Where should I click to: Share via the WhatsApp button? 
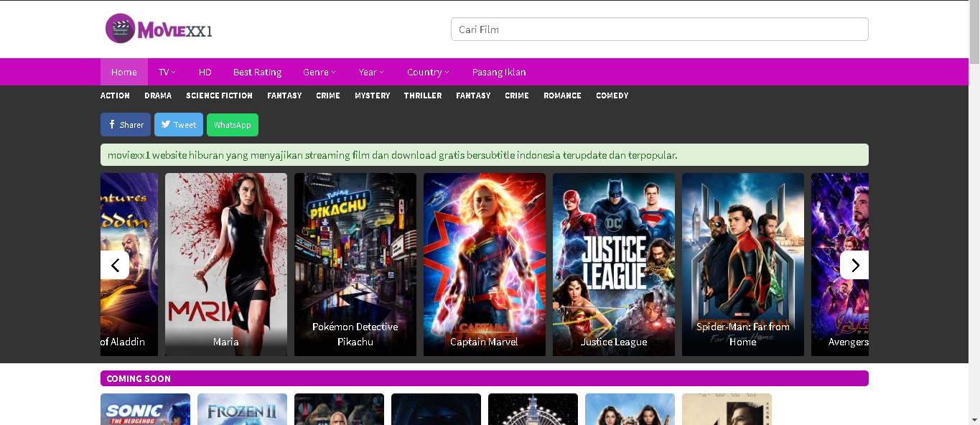point(233,125)
